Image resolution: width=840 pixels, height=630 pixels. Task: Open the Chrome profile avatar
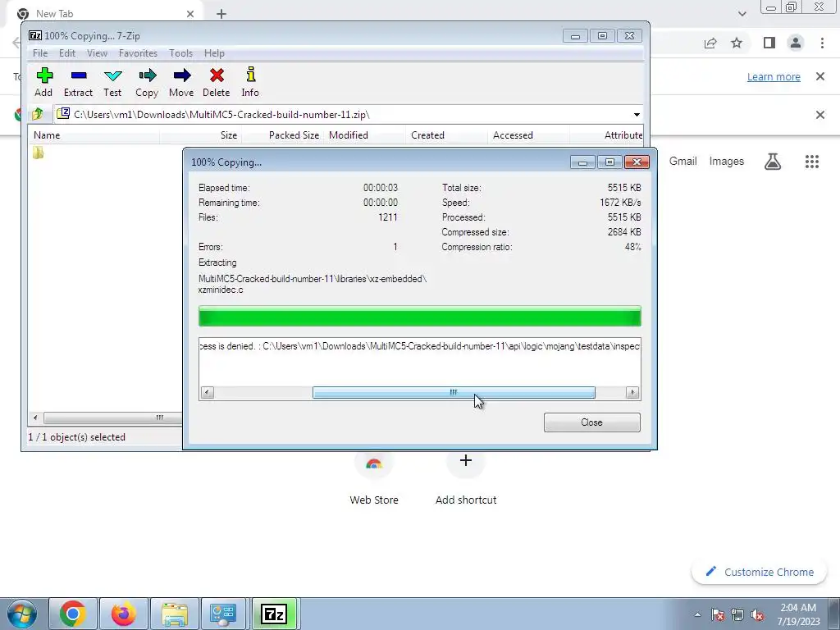796,43
